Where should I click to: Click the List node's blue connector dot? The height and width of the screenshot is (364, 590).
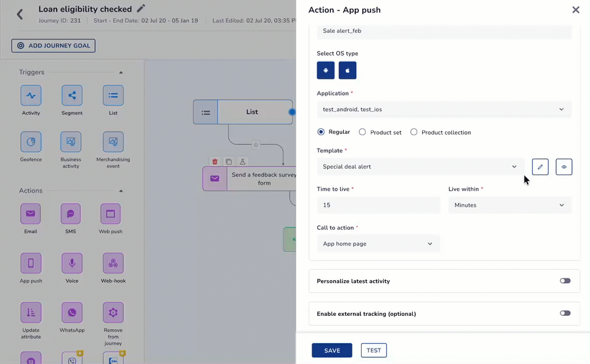292,112
